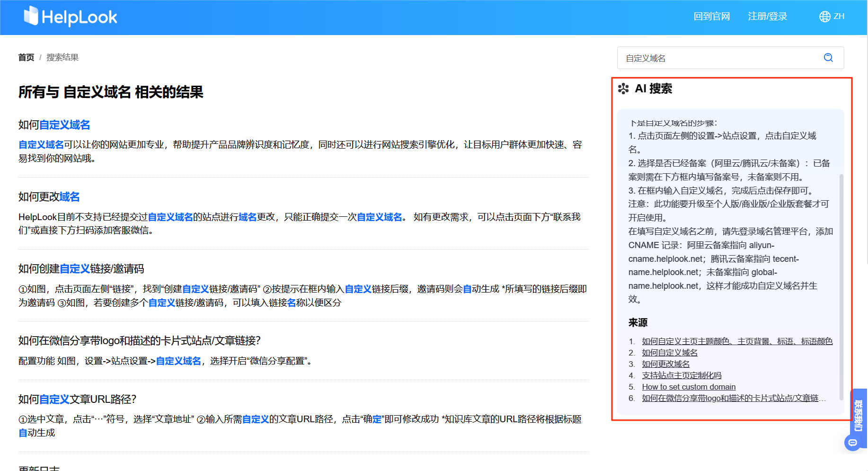Open 如何创建自定义链接/邀请码 result

[x=81, y=269]
